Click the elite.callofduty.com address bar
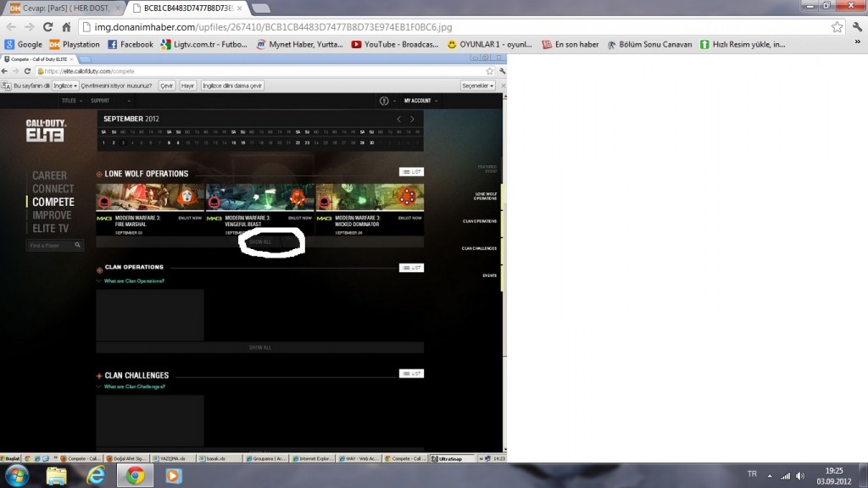868x488 pixels. point(265,71)
